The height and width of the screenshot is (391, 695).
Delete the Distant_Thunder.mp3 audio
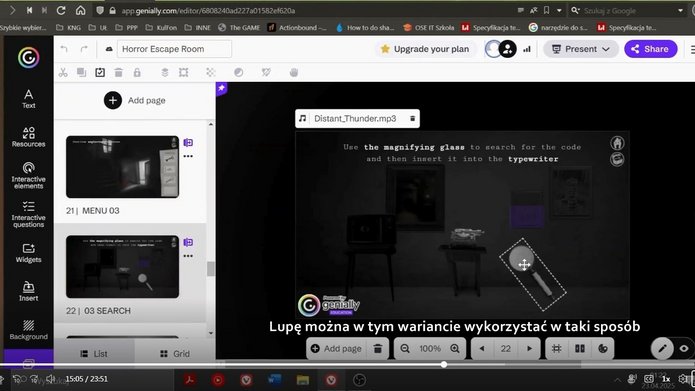click(412, 118)
